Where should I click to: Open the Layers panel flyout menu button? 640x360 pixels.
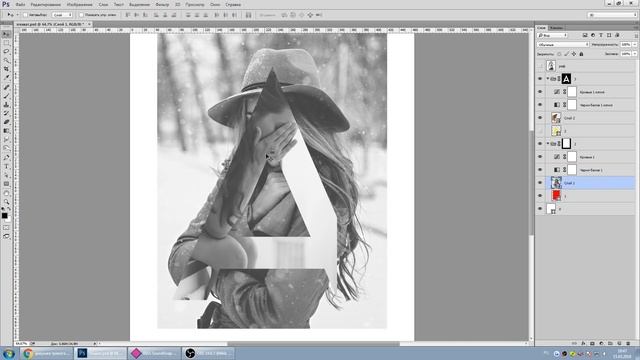(x=636, y=28)
